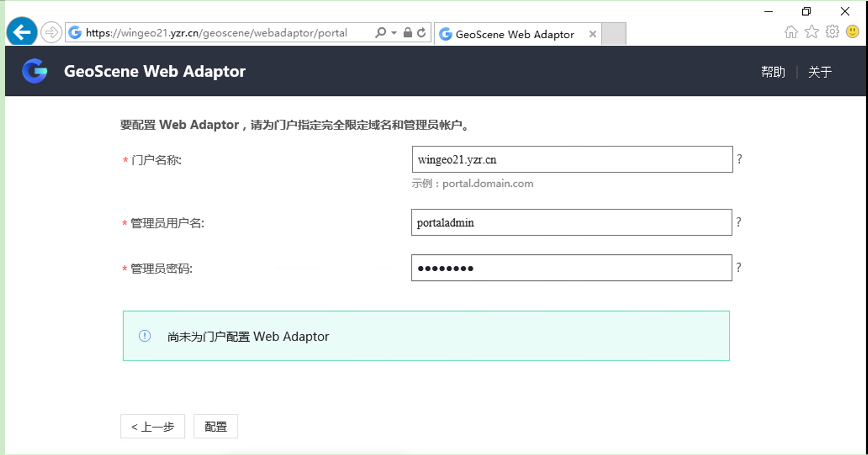Image resolution: width=868 pixels, height=455 pixels.
Task: Click the 门户名称 input field
Action: [x=572, y=159]
